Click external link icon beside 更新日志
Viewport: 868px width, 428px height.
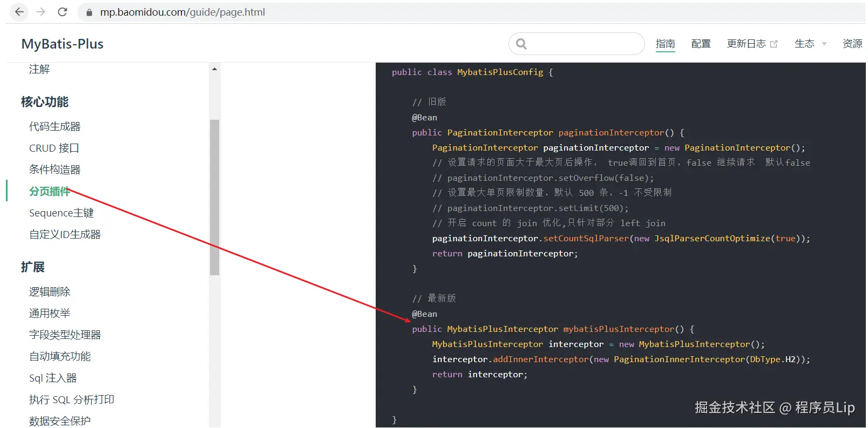(x=774, y=44)
